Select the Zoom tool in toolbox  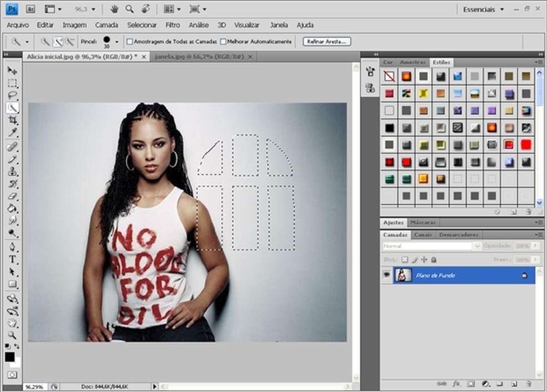[12, 335]
